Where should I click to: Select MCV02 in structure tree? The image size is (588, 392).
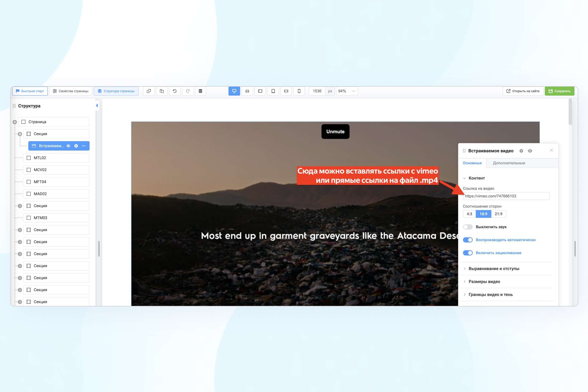pos(56,170)
